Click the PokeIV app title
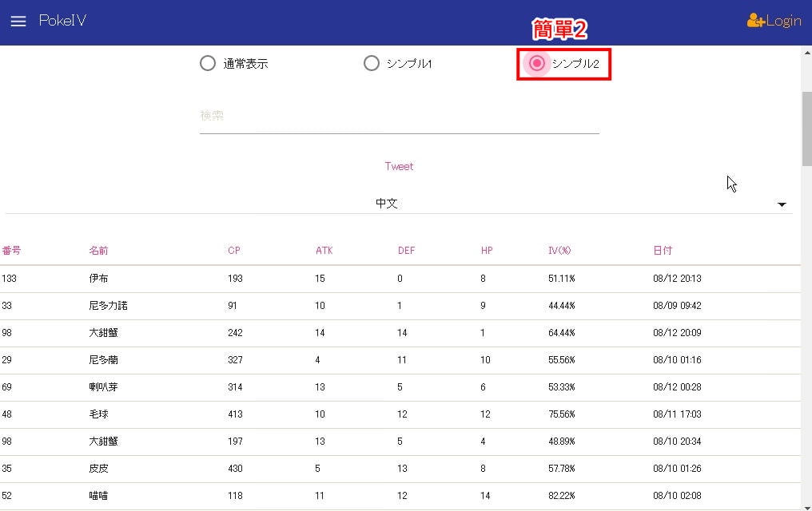Image resolution: width=812 pixels, height=511 pixels. (62, 21)
